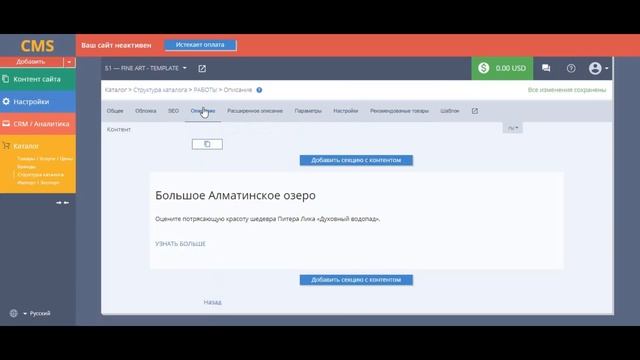
Task: Select Бренды submenu item
Action: (27, 167)
